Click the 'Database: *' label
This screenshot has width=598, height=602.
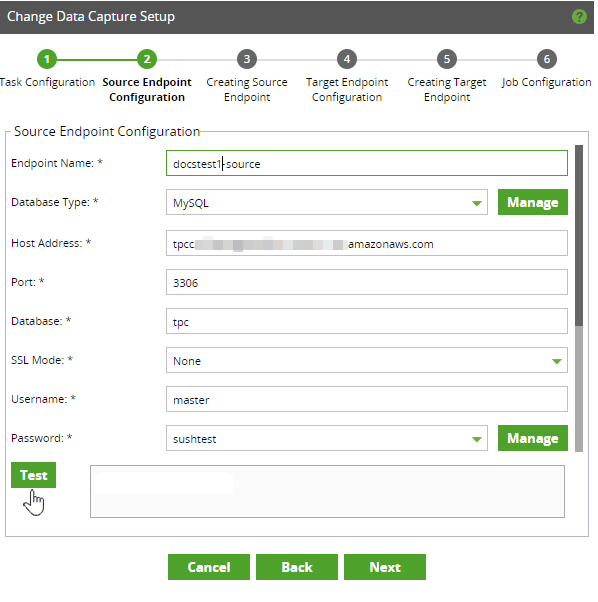41,321
